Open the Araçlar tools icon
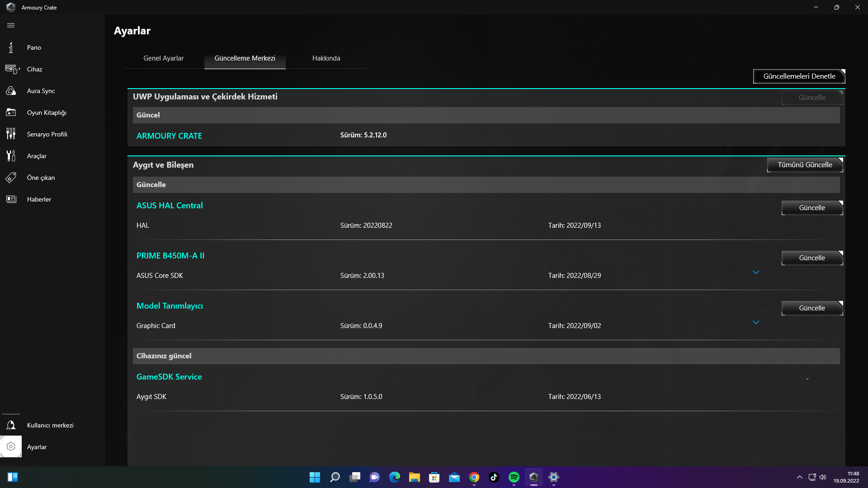The image size is (868, 488). pos(11,156)
